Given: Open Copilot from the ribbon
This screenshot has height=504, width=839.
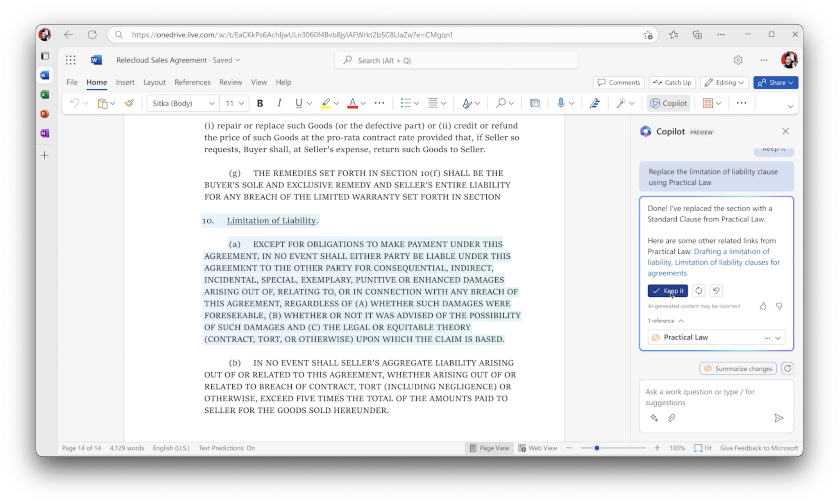Looking at the screenshot, I should 669,103.
